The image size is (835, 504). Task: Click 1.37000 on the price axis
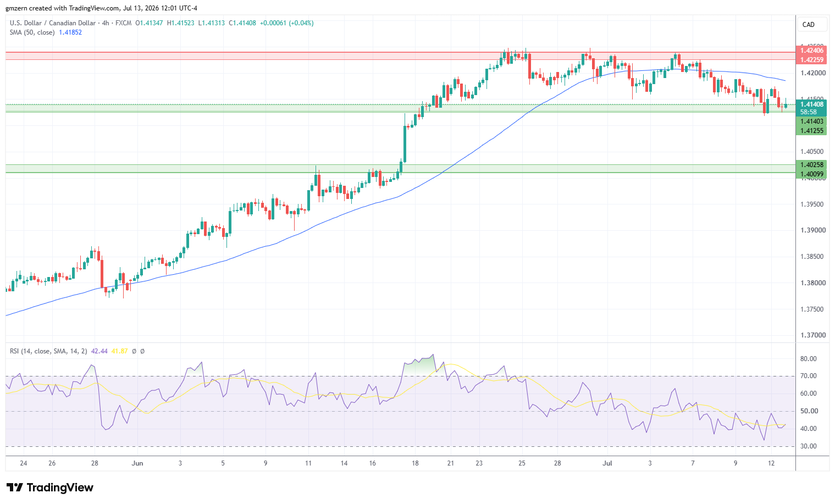[812, 335]
